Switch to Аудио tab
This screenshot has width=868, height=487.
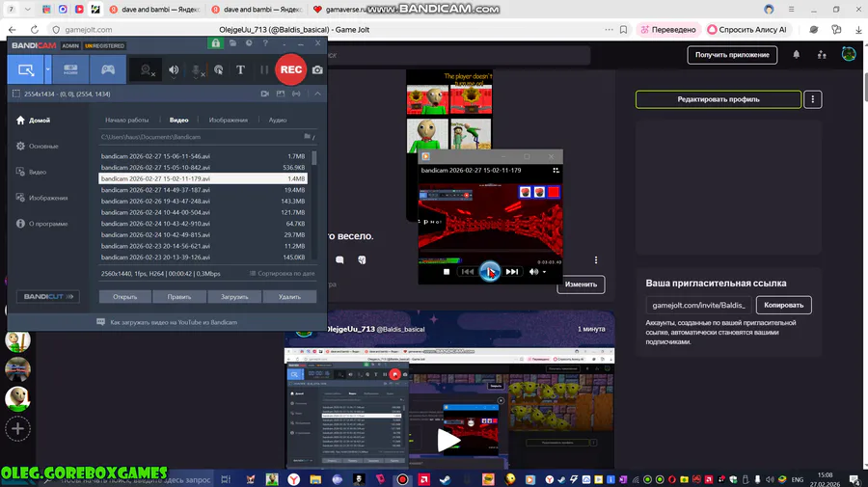[x=278, y=121]
